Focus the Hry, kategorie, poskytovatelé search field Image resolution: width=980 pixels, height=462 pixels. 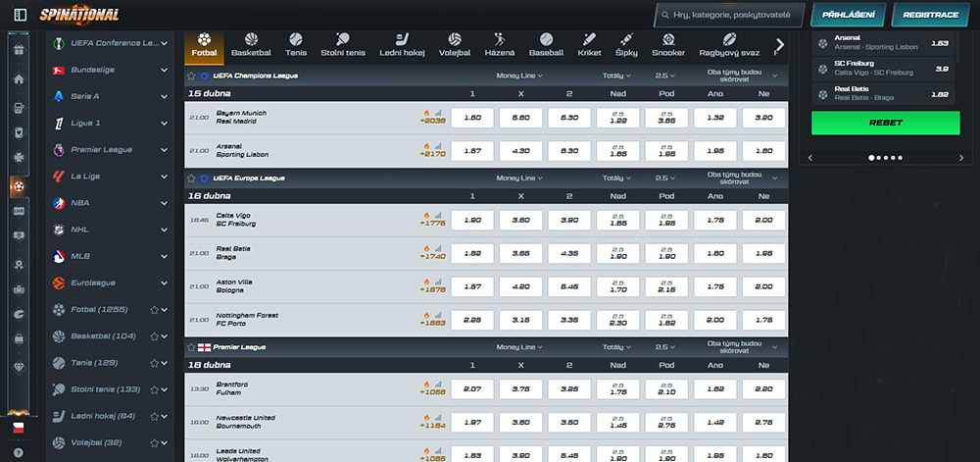(729, 15)
